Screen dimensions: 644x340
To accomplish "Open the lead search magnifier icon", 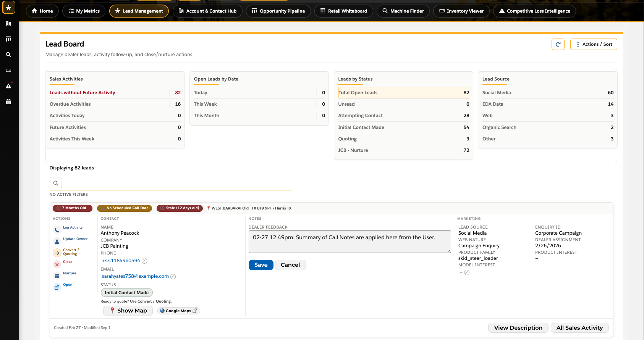I will tap(56, 183).
